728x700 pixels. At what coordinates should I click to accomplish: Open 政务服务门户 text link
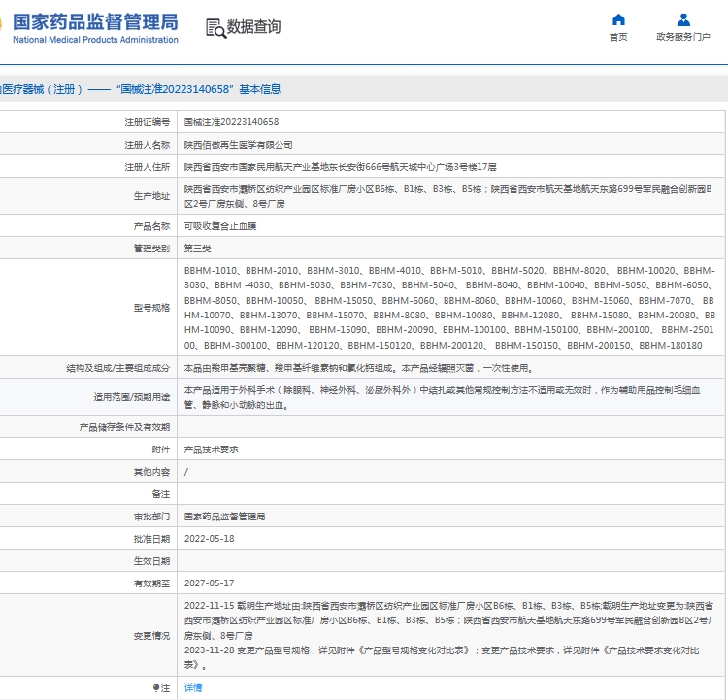coord(683,37)
